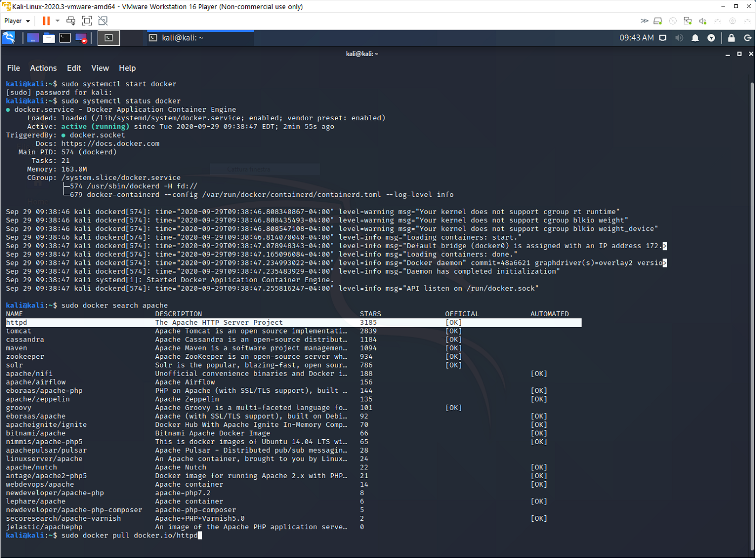
Task: Click the Help menu entry
Action: click(127, 68)
